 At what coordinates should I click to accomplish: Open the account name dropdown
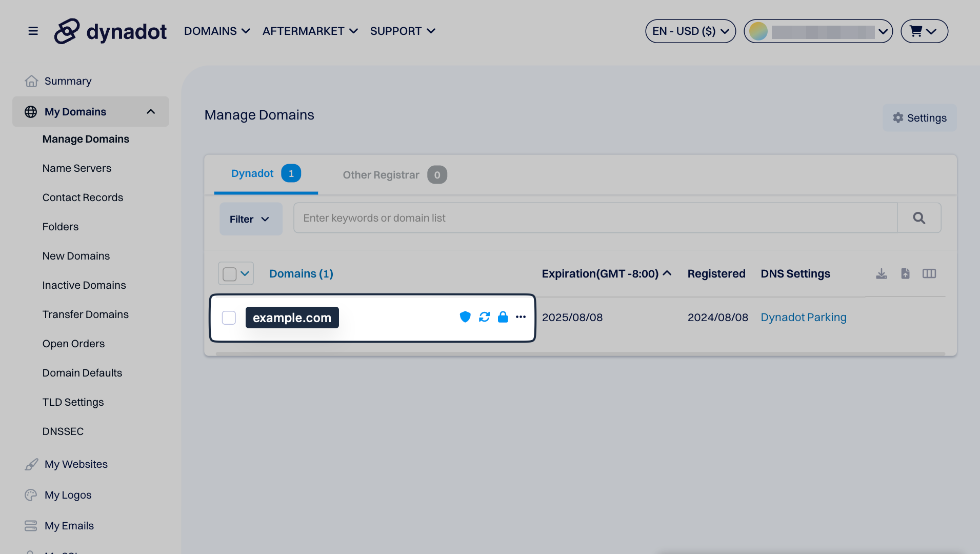pos(818,31)
